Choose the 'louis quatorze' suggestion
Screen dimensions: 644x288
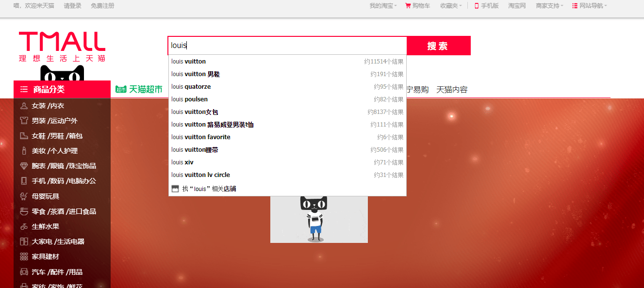287,87
